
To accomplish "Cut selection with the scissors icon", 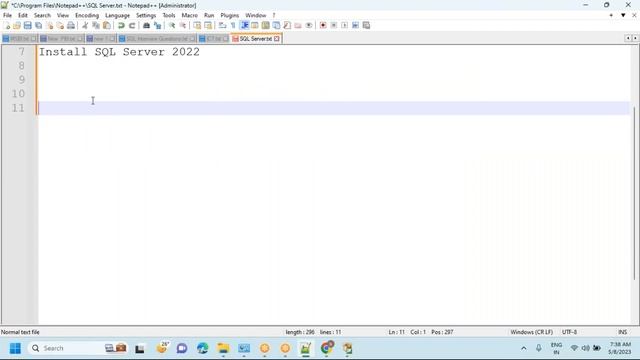I will click(85, 25).
